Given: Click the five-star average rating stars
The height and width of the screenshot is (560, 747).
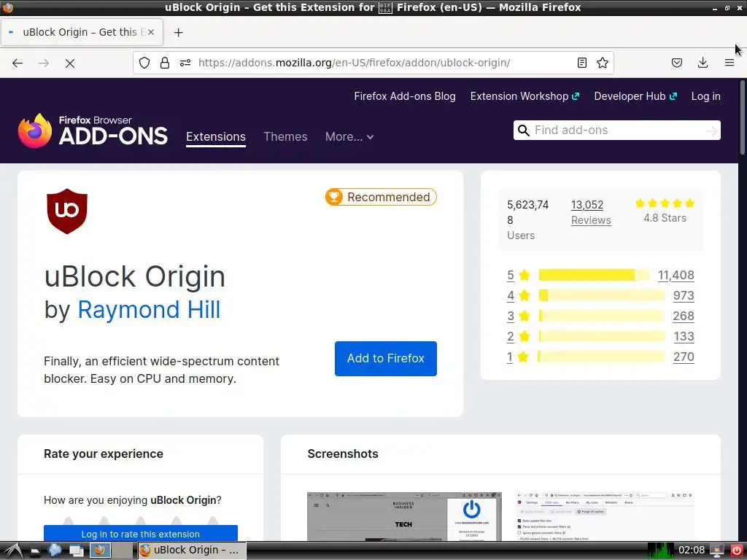Looking at the screenshot, I should (x=665, y=203).
